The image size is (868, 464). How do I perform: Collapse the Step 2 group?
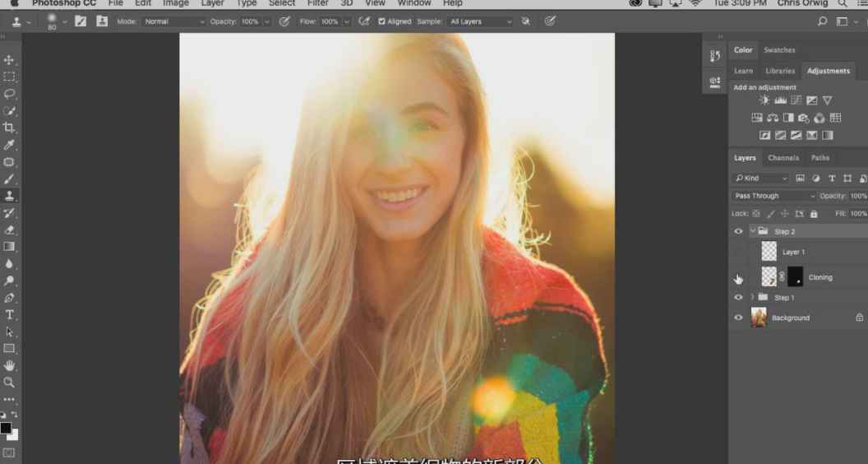click(753, 230)
